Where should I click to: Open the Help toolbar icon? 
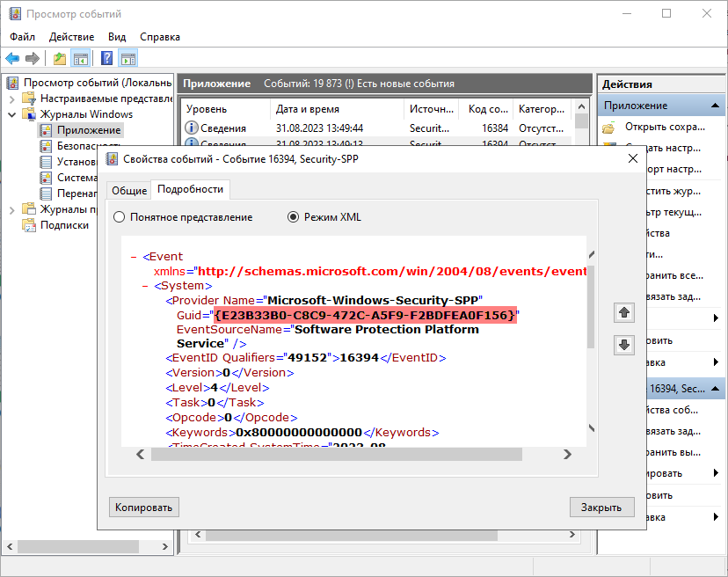click(106, 59)
